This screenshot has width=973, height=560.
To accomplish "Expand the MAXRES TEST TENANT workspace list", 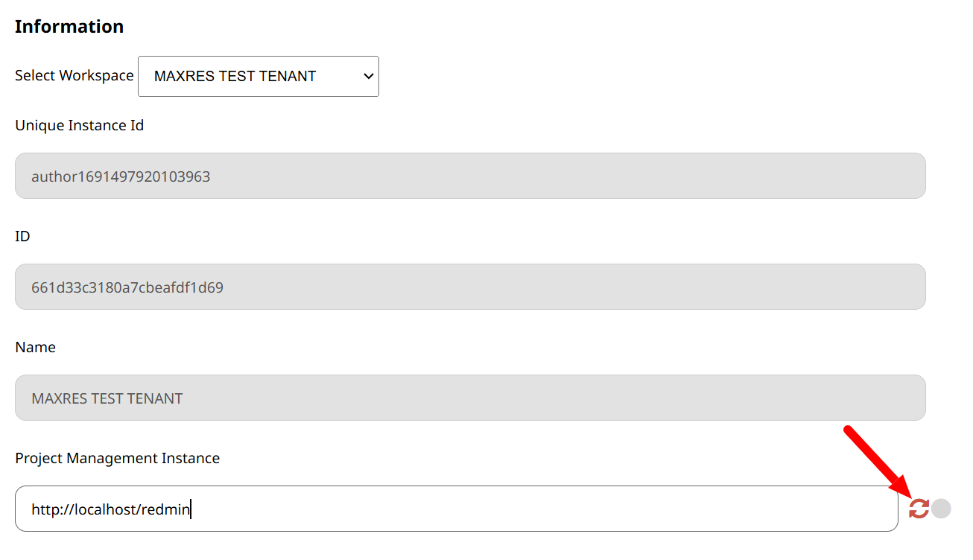I will [258, 76].
